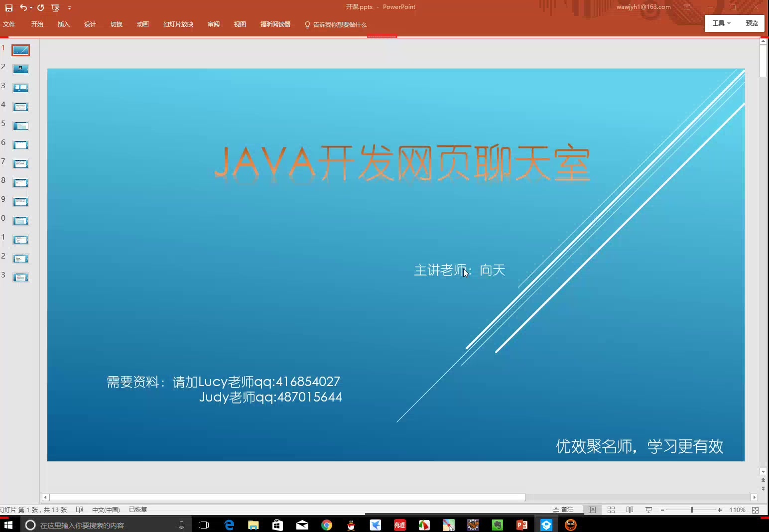Open the 工具 dropdown

click(722, 23)
